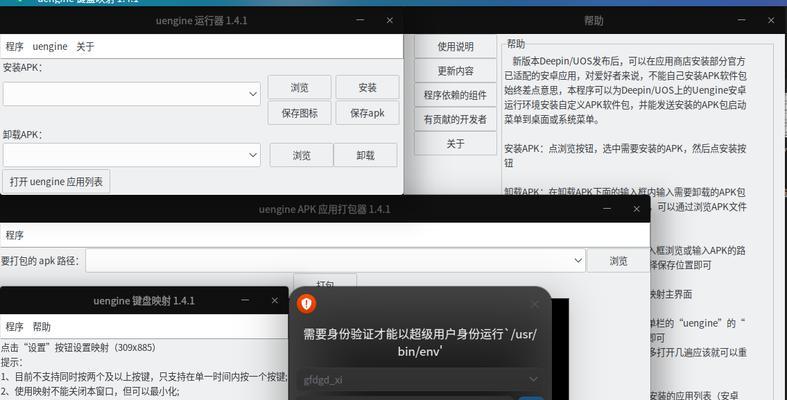This screenshot has height=400, width=787.
Task: Minimize the uengine 运行器 window
Action: click(x=360, y=20)
